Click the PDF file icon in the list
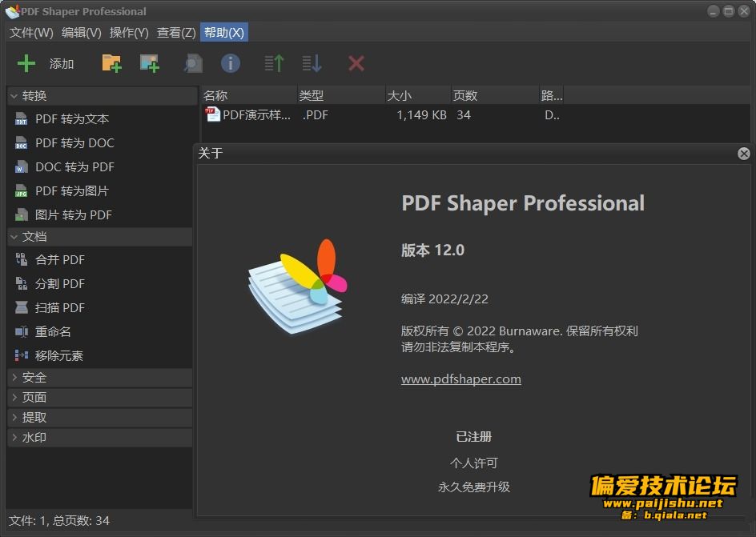The width and height of the screenshot is (756, 537). click(213, 114)
